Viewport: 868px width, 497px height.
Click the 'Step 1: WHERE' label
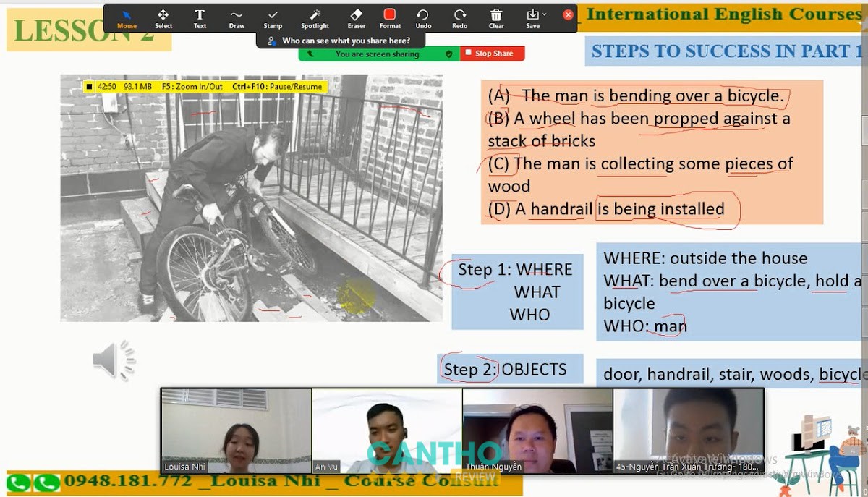[515, 269]
